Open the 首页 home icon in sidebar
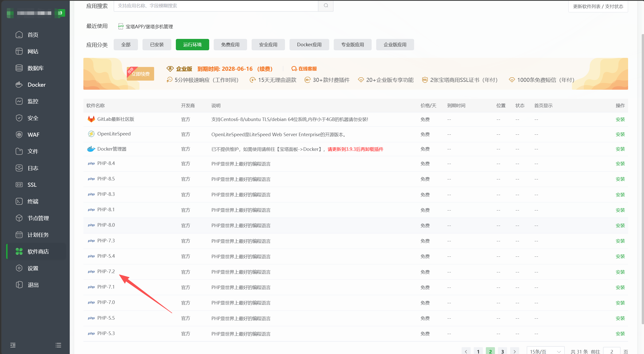The image size is (644, 354). (19, 35)
